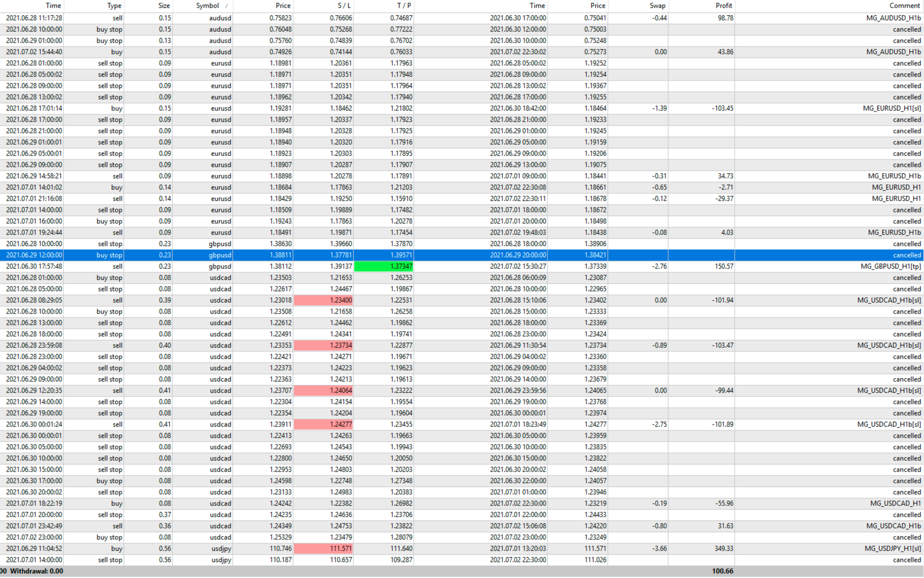Click the total profit 100.66 in summary bar

(722, 571)
